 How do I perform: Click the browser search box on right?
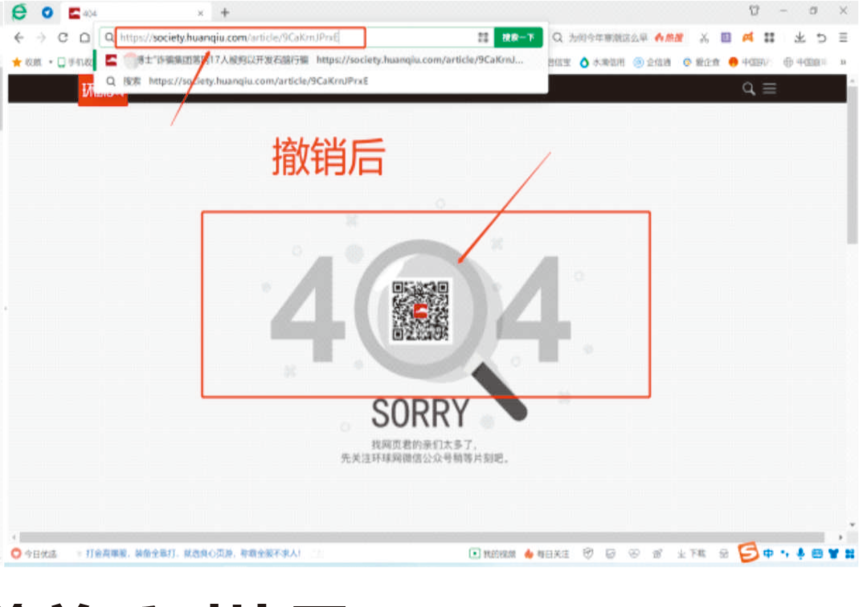pyautogui.click(x=607, y=37)
